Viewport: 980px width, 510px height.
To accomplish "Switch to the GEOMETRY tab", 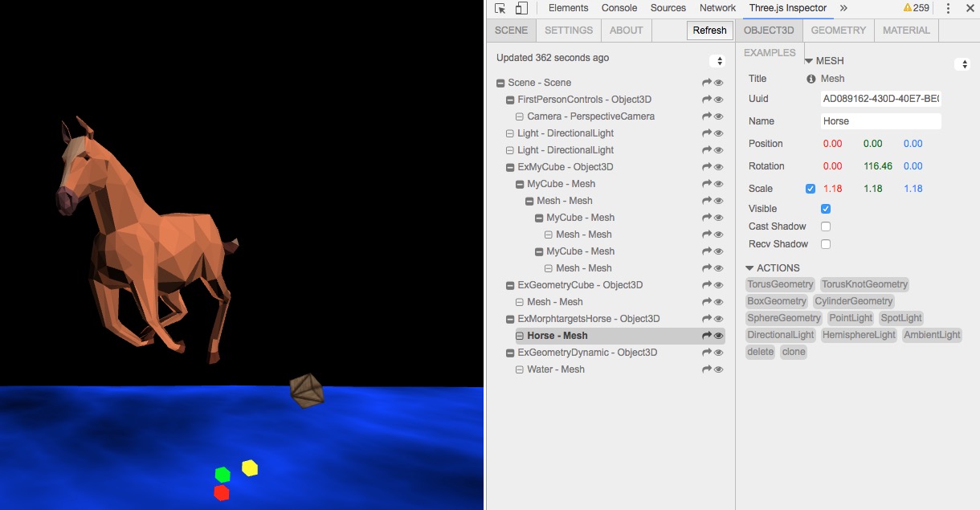I will tap(838, 30).
